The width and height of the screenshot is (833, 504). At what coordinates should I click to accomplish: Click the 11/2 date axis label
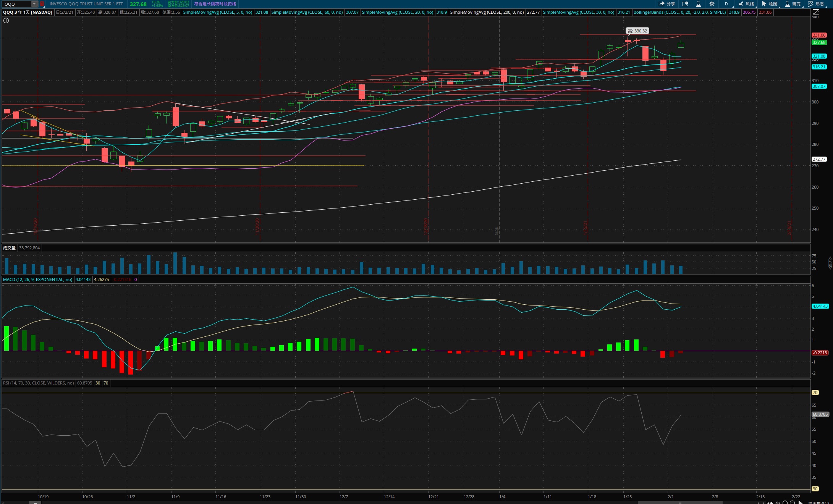pyautogui.click(x=131, y=497)
